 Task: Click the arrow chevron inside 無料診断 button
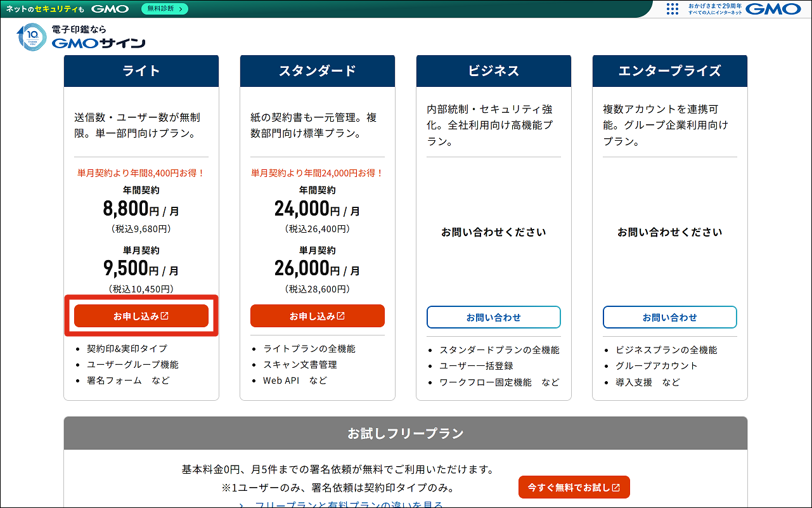click(x=179, y=10)
